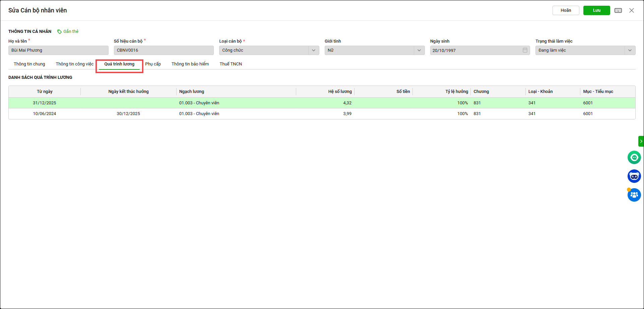Click 341 in the 31/12/2025 row
Screen dimensions: 644x309
pos(532,103)
